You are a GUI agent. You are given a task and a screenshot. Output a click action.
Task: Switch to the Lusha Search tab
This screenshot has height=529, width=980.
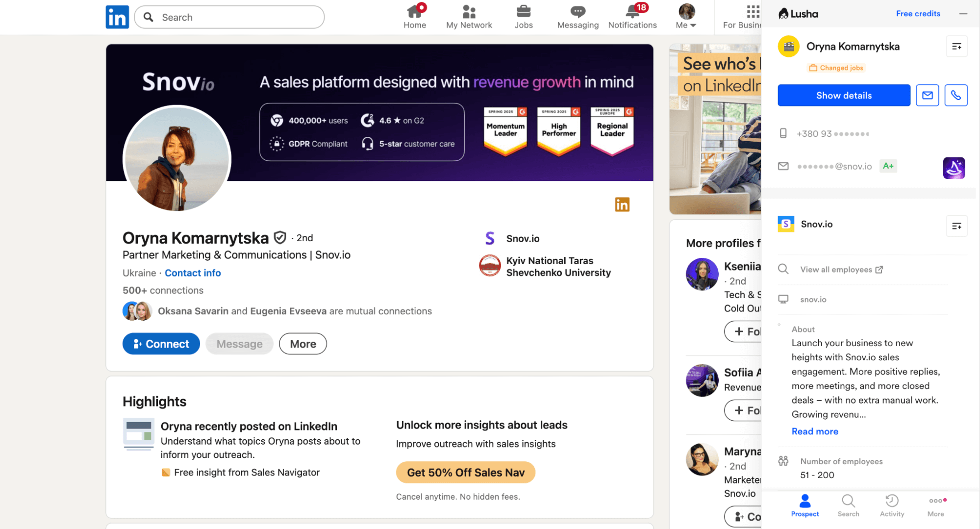[x=848, y=505]
